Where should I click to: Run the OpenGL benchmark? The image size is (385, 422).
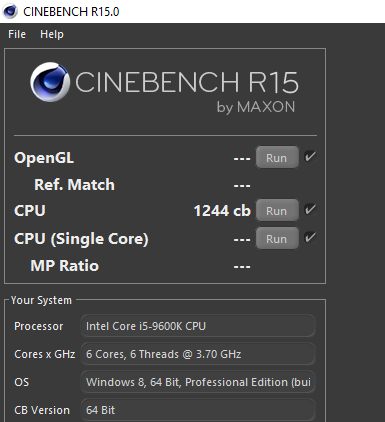tap(277, 158)
